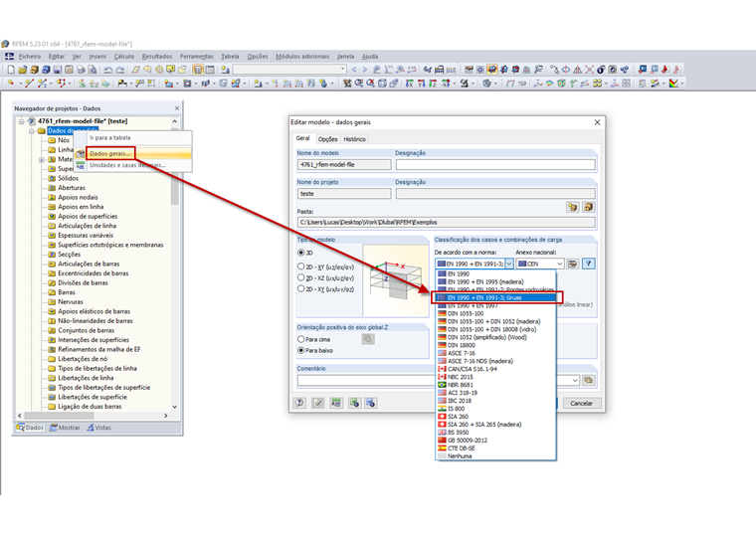Click the Undo arrow icon

[108, 70]
